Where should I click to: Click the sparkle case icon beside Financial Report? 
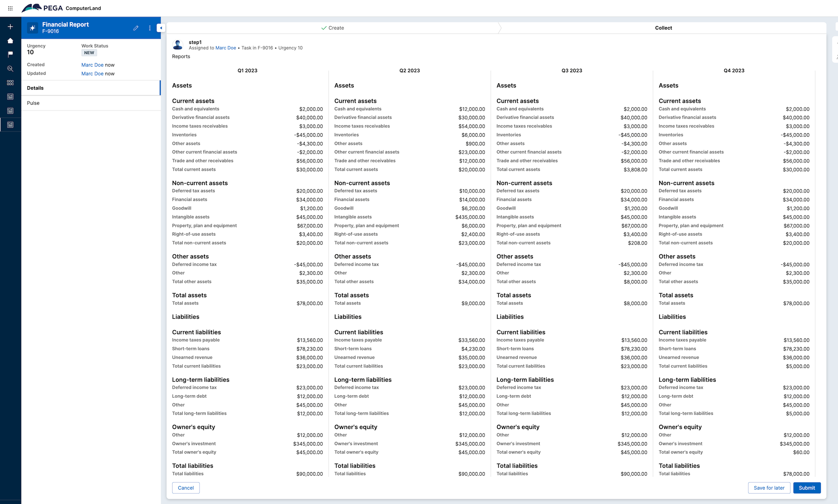point(33,28)
